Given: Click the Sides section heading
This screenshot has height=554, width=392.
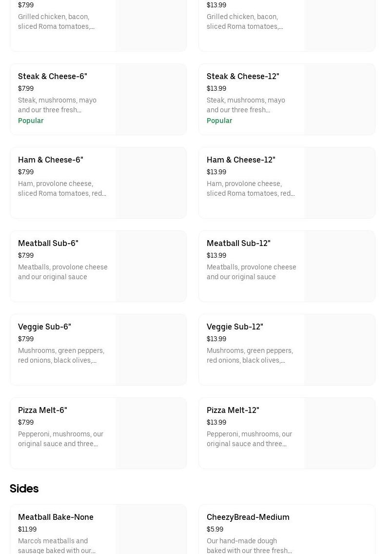Looking at the screenshot, I should coord(24,489).
